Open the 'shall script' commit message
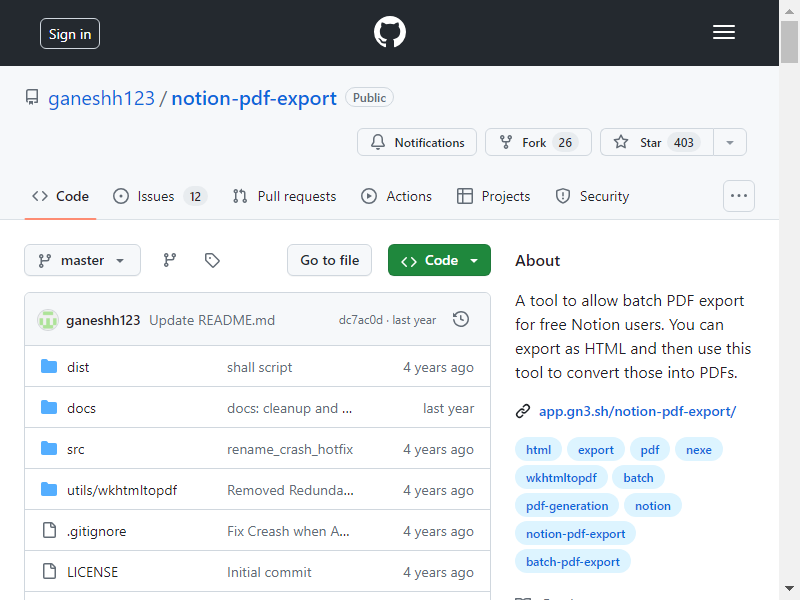Viewport: 800px width, 600px height. [259, 367]
